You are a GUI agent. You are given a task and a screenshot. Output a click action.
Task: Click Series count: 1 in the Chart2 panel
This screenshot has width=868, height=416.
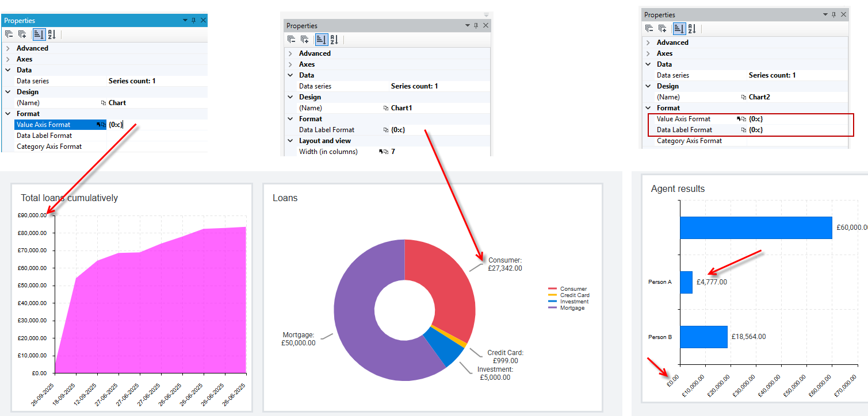pos(772,75)
